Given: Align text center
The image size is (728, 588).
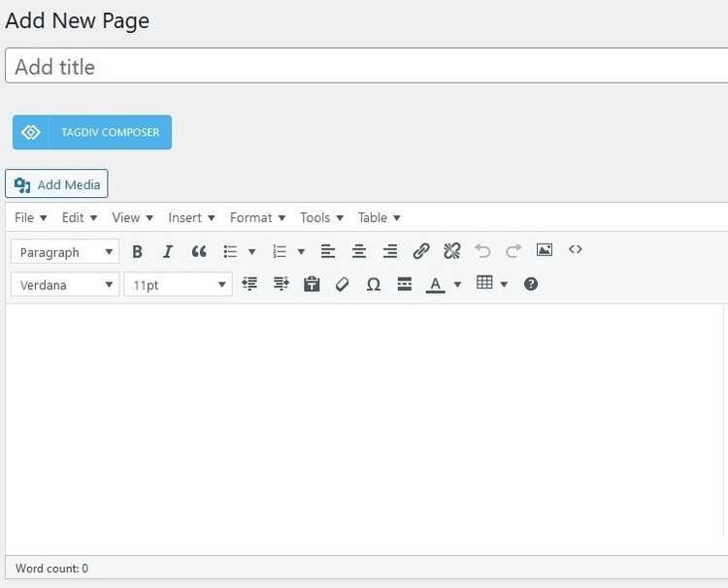Looking at the screenshot, I should click(359, 252).
